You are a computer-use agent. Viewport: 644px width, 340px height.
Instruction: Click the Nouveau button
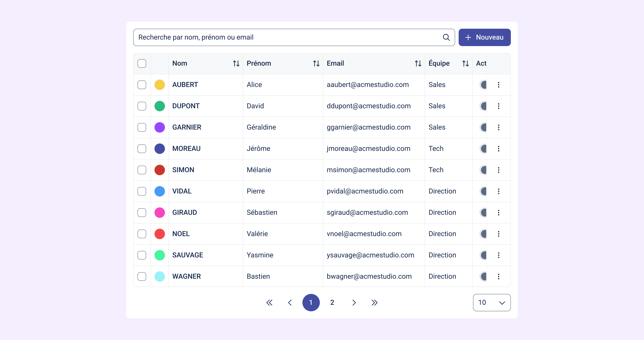[484, 37]
